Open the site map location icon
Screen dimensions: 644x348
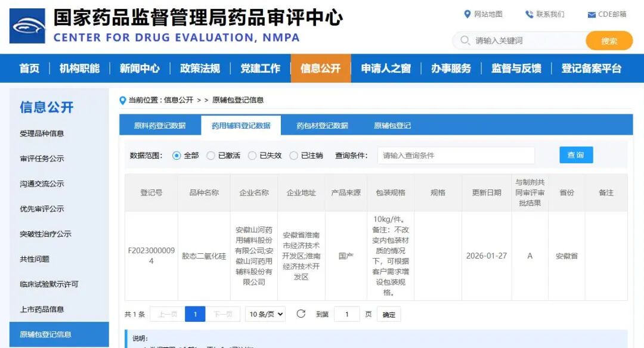click(467, 14)
